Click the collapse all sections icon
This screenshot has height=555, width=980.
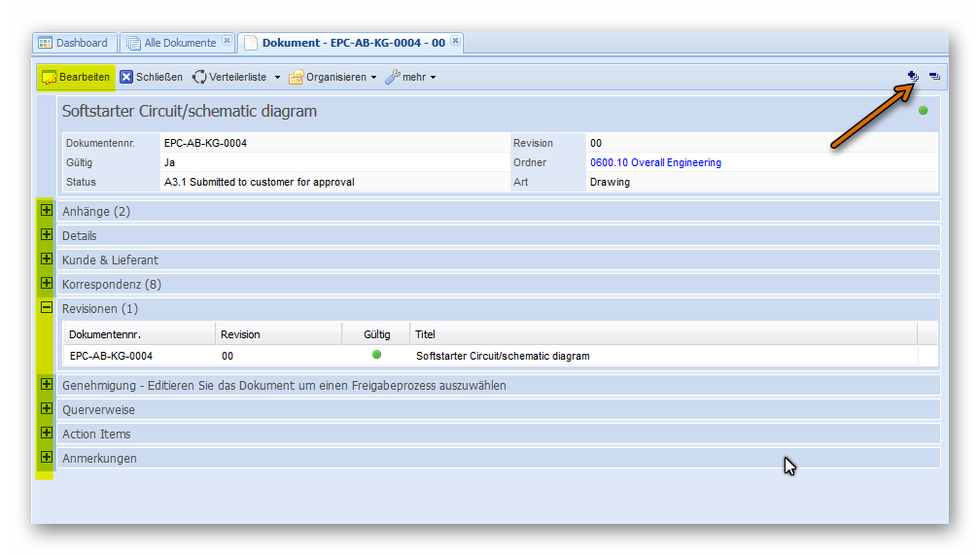(934, 76)
